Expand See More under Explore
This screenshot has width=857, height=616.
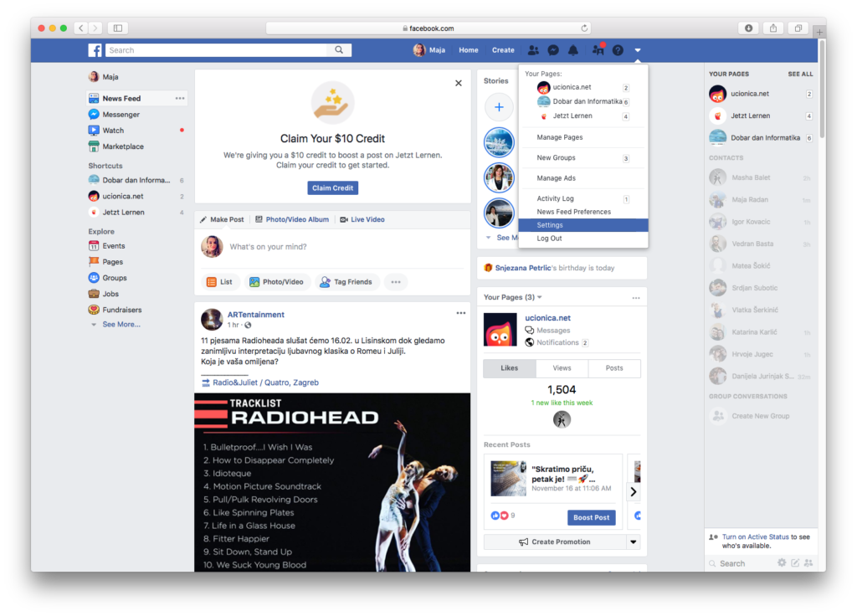(x=121, y=325)
